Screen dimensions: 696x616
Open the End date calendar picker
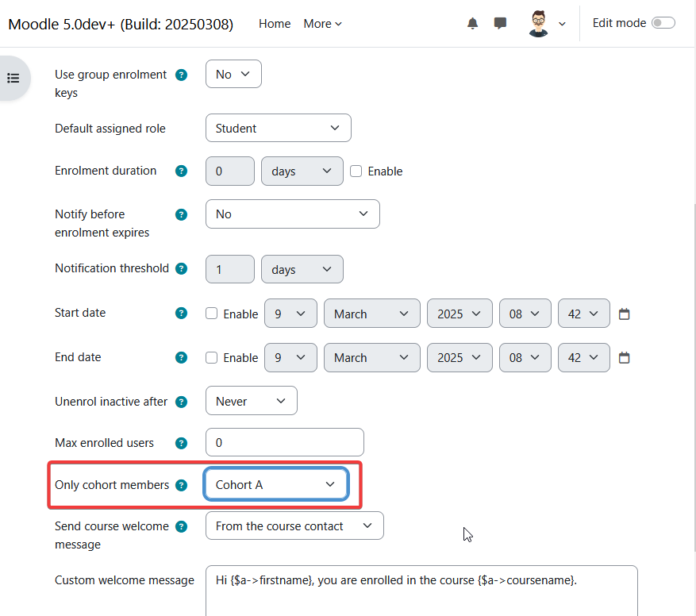point(624,357)
